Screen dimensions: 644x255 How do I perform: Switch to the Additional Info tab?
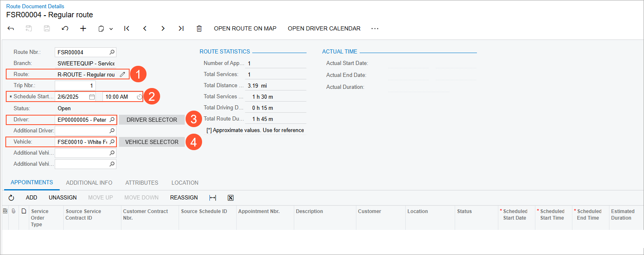[89, 183]
